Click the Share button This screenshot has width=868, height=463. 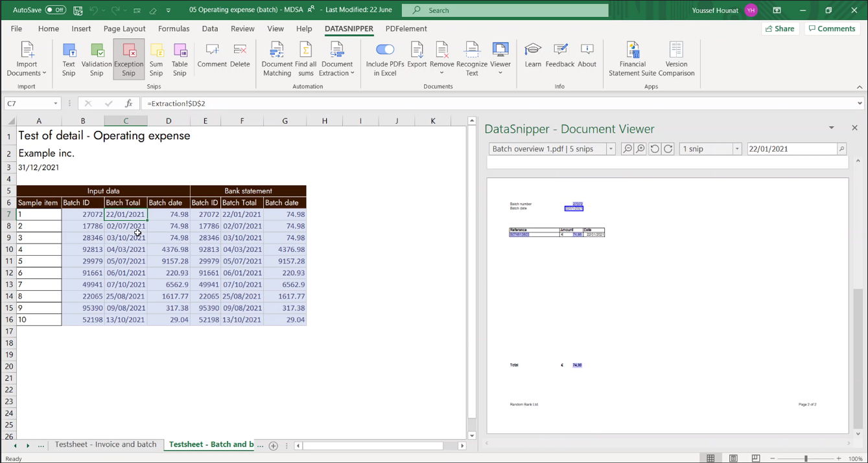pos(779,28)
